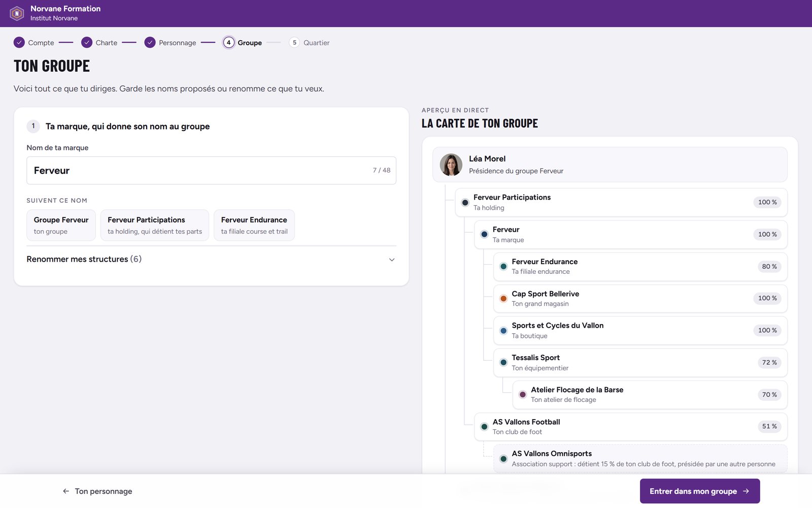Click the 80 % badge of Ferveur Endurance
812x508 pixels.
769,266
